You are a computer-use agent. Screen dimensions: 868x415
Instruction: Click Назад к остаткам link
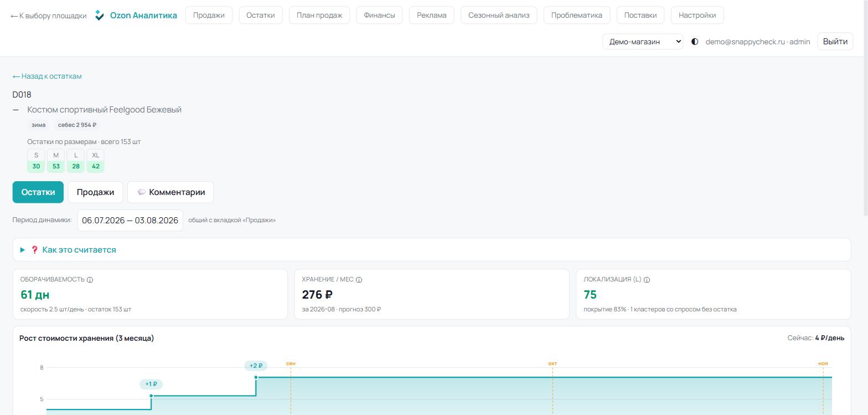click(47, 76)
